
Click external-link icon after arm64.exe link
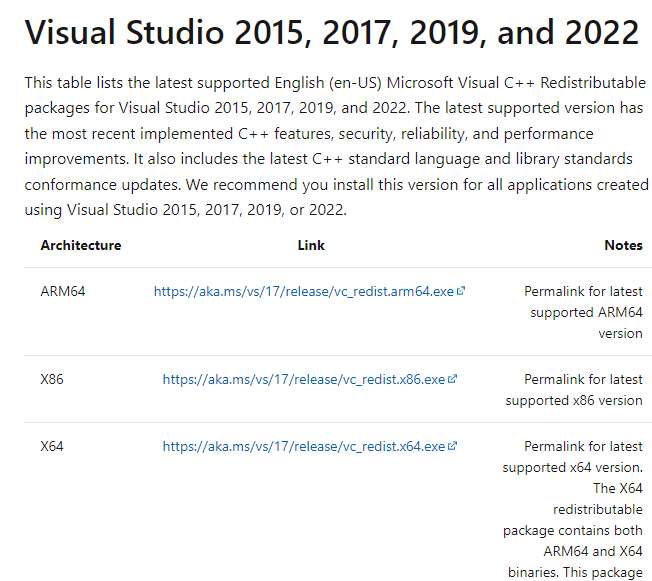(x=460, y=291)
